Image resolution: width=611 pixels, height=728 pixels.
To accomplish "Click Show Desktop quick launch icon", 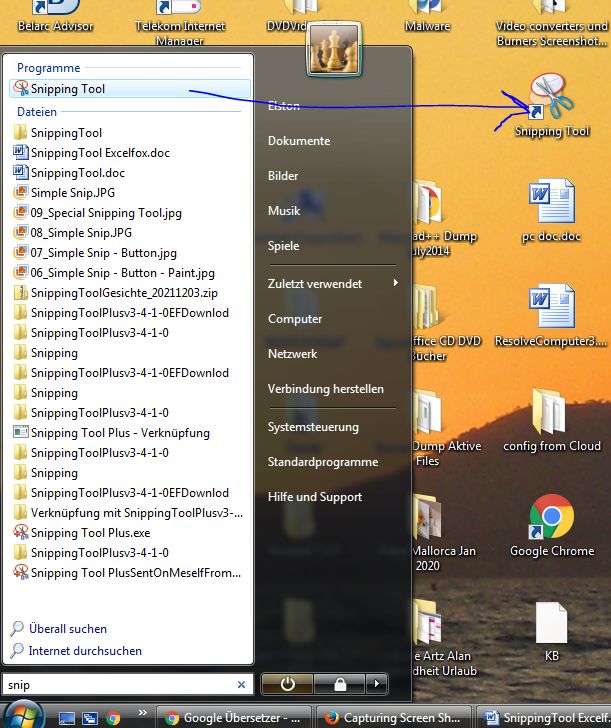I will point(66,718).
